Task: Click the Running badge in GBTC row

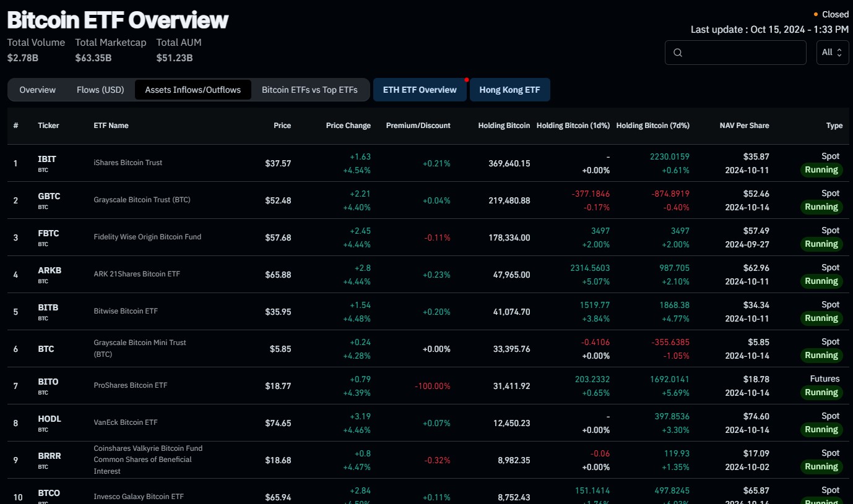Action: click(821, 207)
